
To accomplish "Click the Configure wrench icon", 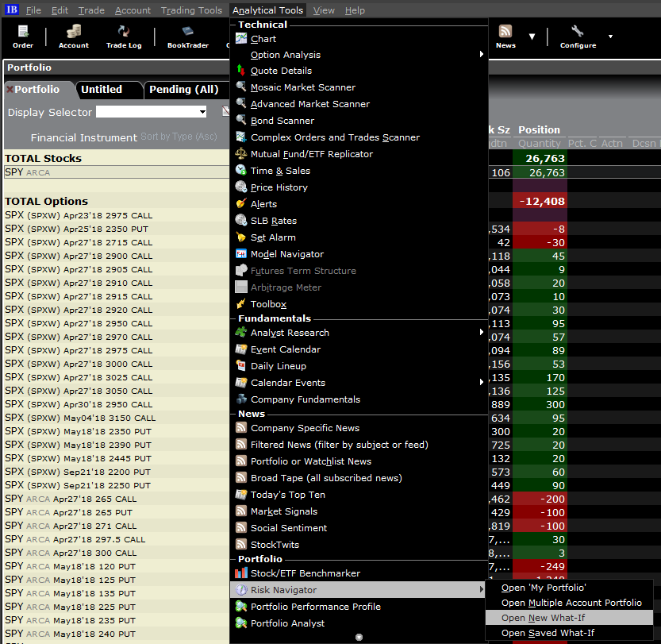I will coord(578,37).
